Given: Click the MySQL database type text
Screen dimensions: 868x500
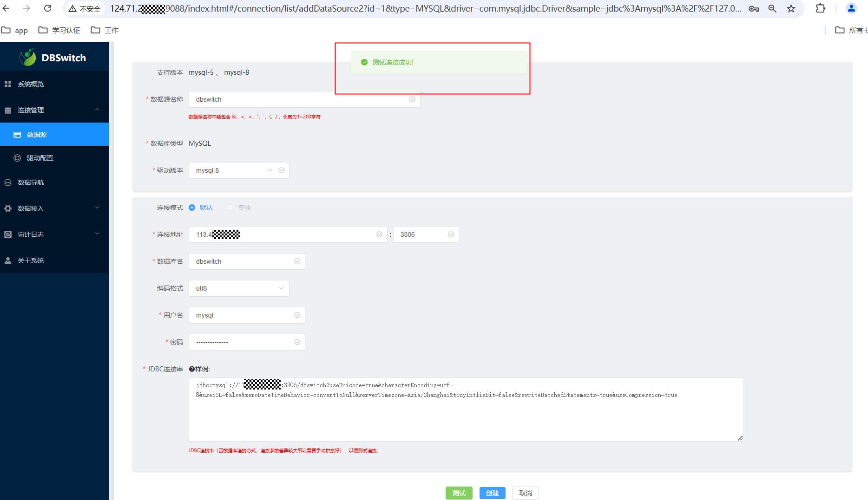Looking at the screenshot, I should point(200,143).
